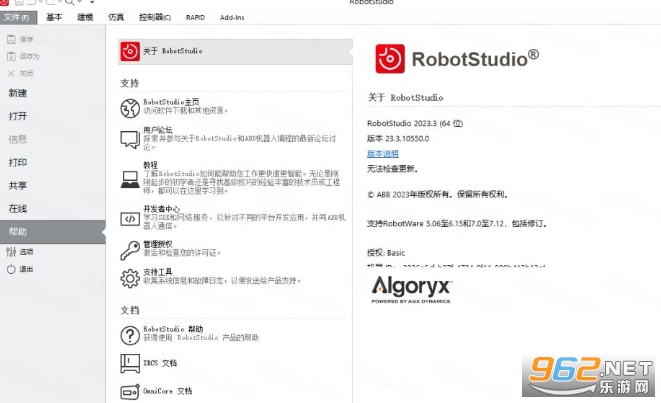Screen dimensions: 661x403
Task: Click the 授权: Basic text
Action: [x=386, y=253]
